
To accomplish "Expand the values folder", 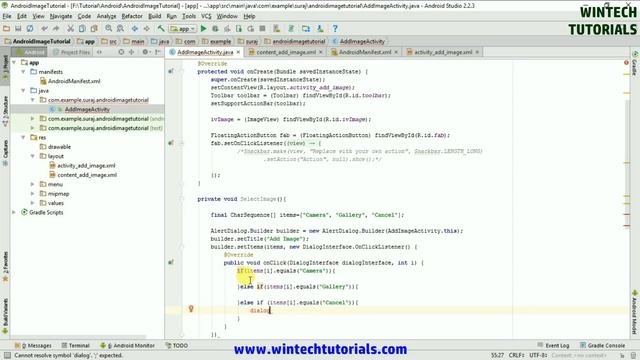I will point(33,203).
